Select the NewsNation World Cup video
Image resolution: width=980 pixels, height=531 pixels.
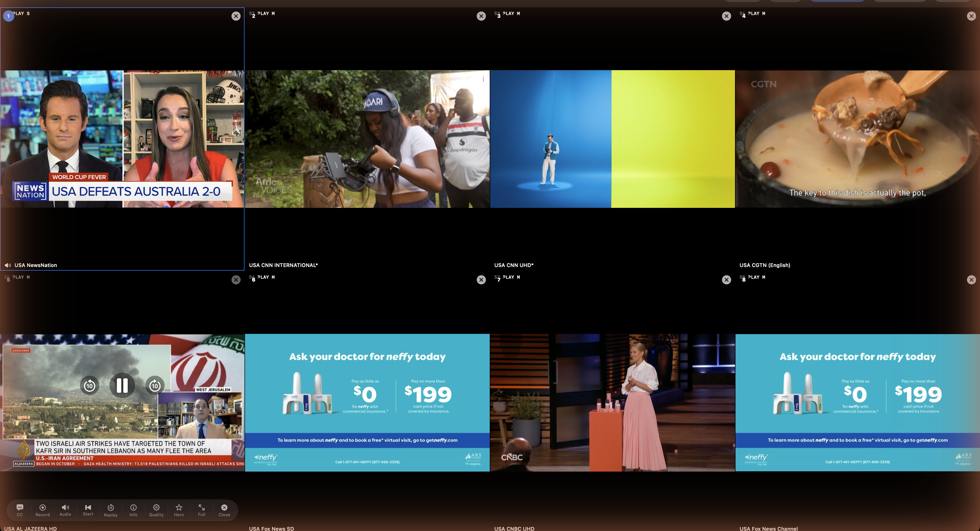[122, 139]
